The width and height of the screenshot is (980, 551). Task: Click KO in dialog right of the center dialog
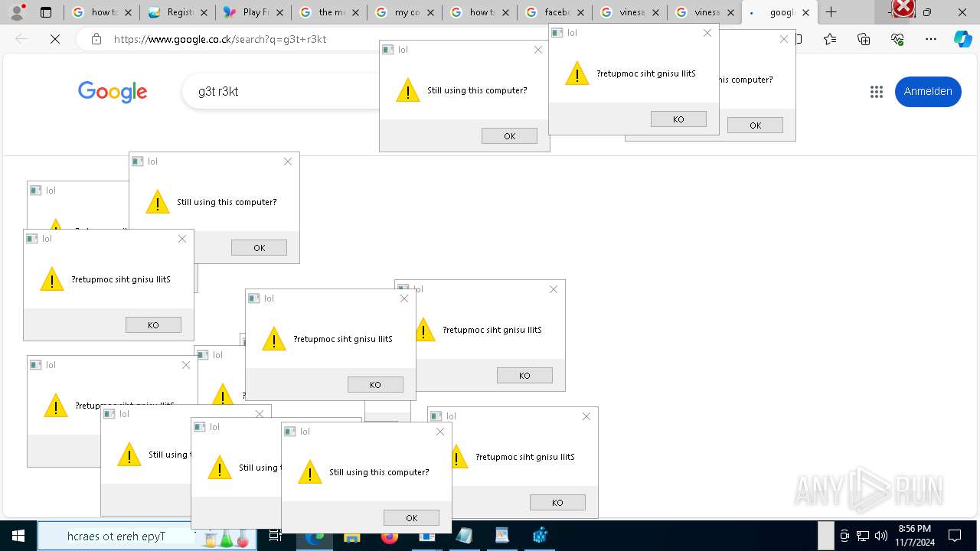click(x=524, y=375)
